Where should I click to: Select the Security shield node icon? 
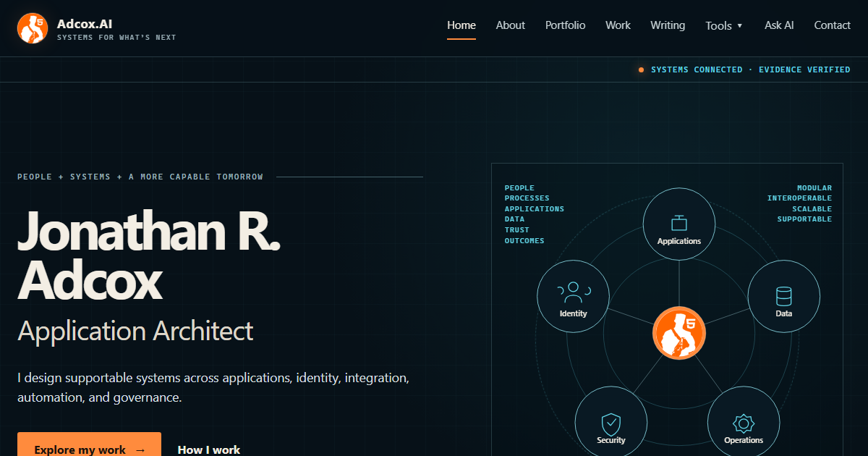click(x=611, y=423)
